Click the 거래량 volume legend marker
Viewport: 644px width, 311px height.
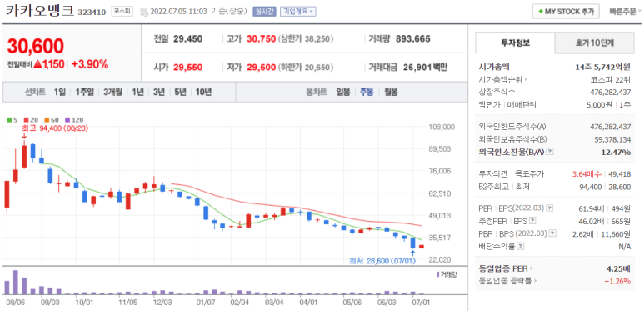tap(447, 274)
